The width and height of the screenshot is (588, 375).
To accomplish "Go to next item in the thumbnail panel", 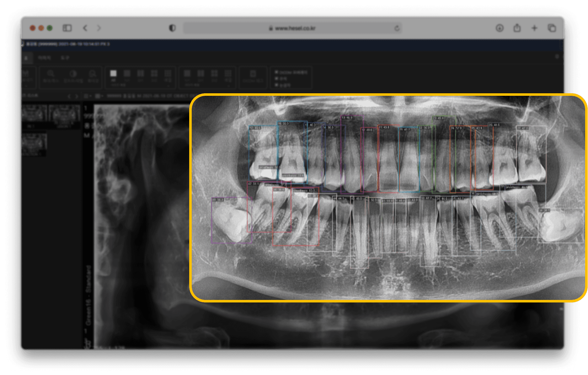I will (x=76, y=96).
